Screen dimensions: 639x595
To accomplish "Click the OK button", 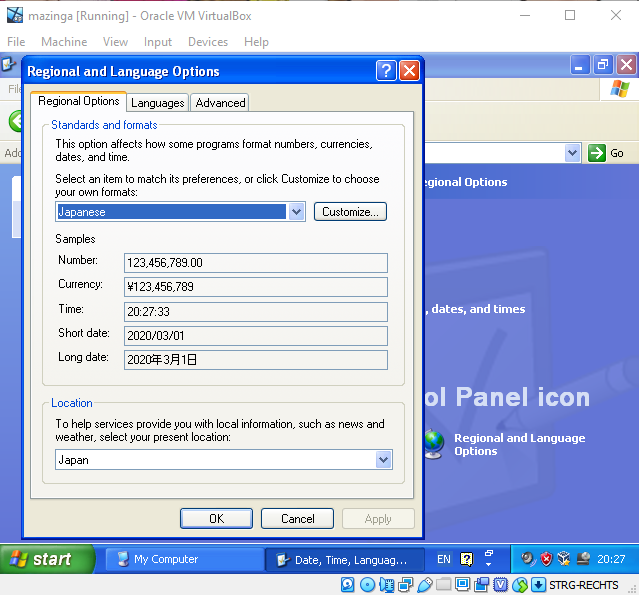I will pos(216,518).
